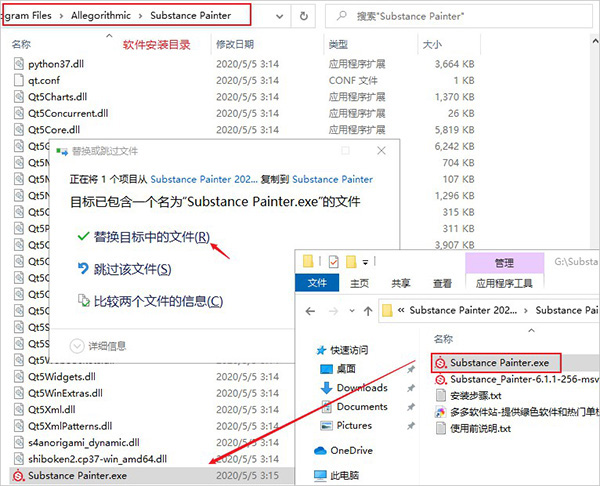
Task: Select Qt5XmlPatterns.dll file icon
Action: tap(19, 426)
